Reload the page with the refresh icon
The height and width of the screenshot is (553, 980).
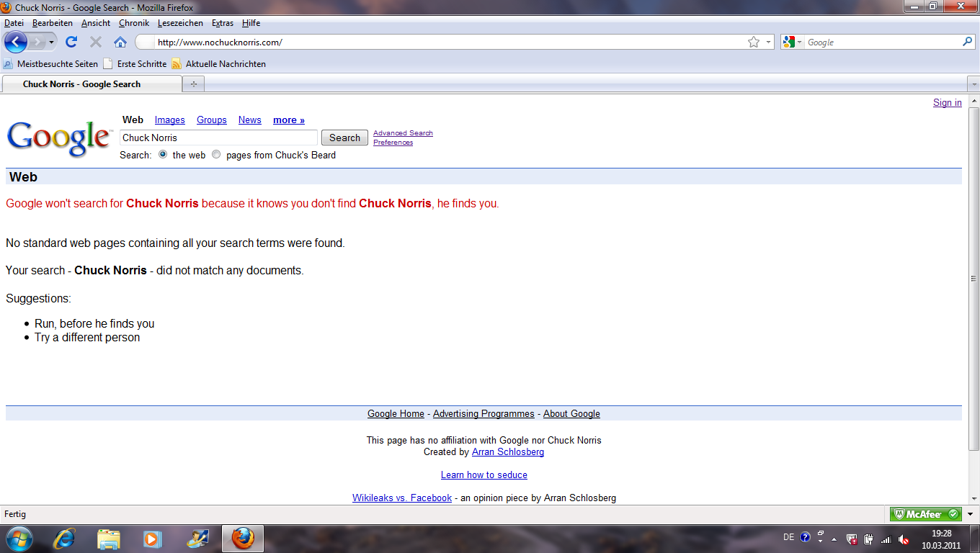click(71, 42)
